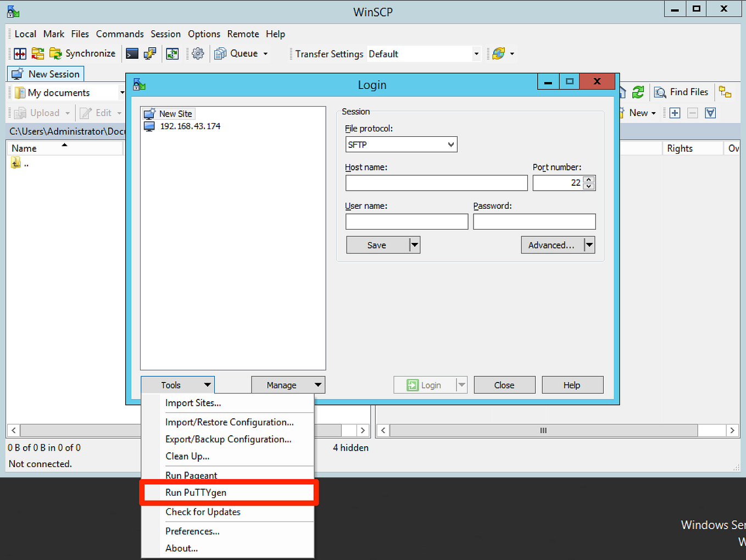Select the 192.168.43.174 saved site icon
The width and height of the screenshot is (746, 560).
click(148, 126)
